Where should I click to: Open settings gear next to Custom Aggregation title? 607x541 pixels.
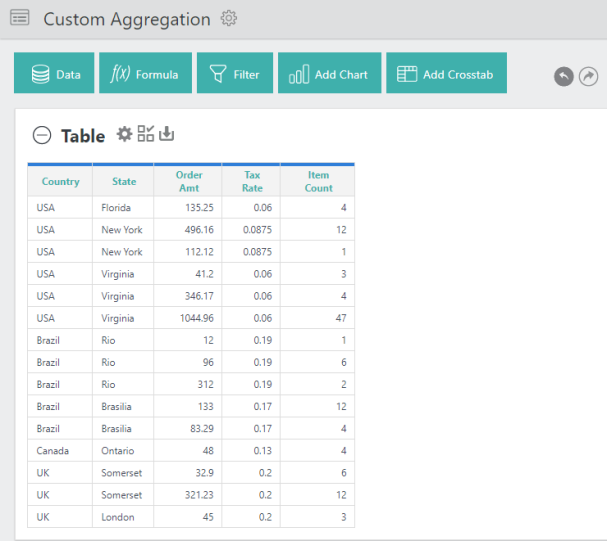pyautogui.click(x=229, y=18)
